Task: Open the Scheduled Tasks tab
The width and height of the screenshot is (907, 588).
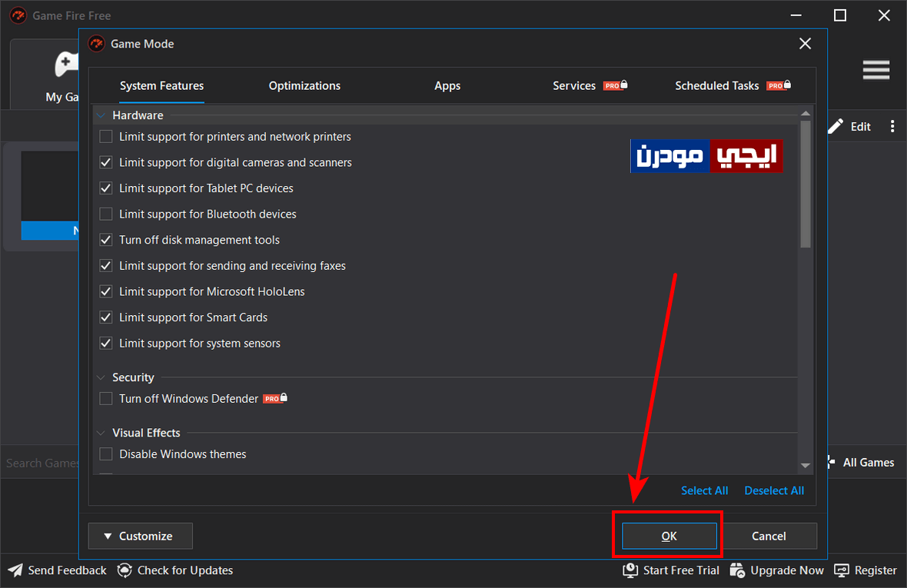Action: pos(717,85)
